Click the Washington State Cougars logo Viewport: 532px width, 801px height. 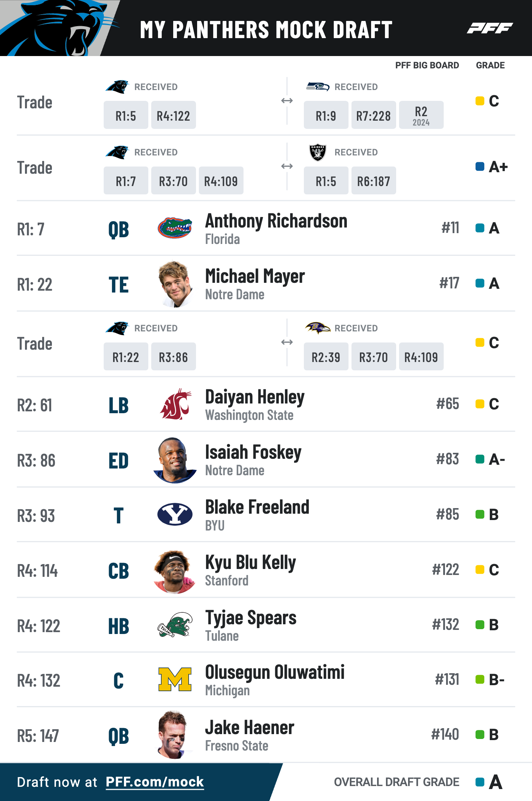pos(175,404)
